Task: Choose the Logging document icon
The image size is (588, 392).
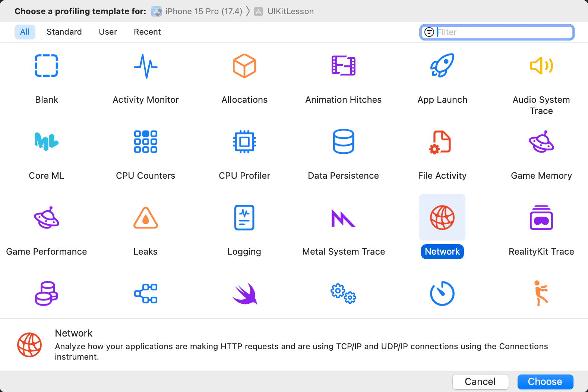Action: [244, 217]
